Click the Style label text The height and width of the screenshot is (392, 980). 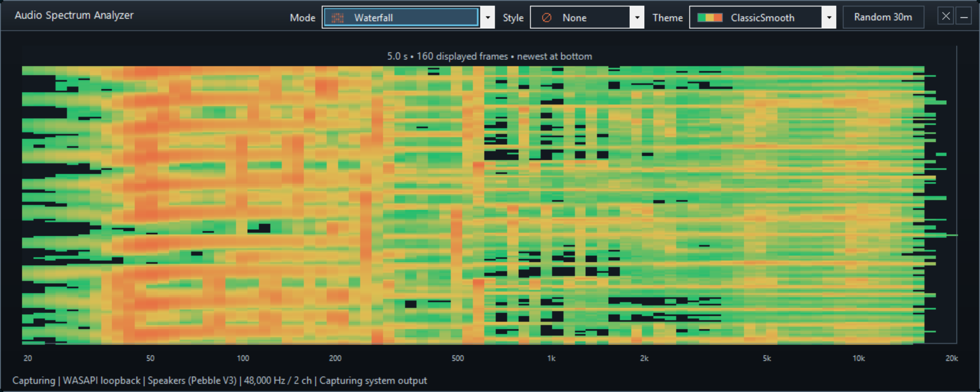tap(513, 18)
